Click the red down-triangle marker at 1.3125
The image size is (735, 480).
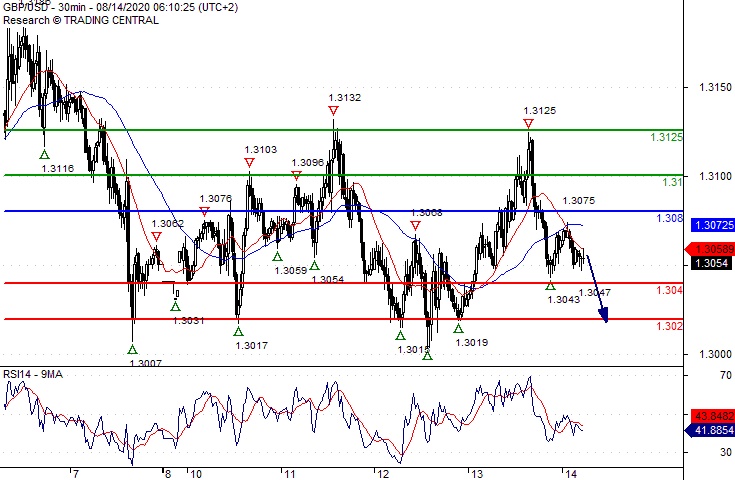coord(528,124)
